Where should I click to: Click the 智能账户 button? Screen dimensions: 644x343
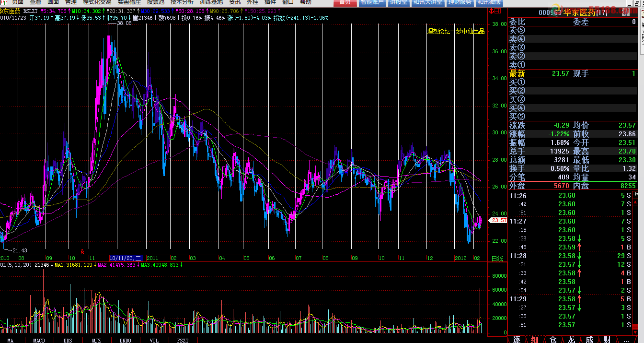[372, 2]
